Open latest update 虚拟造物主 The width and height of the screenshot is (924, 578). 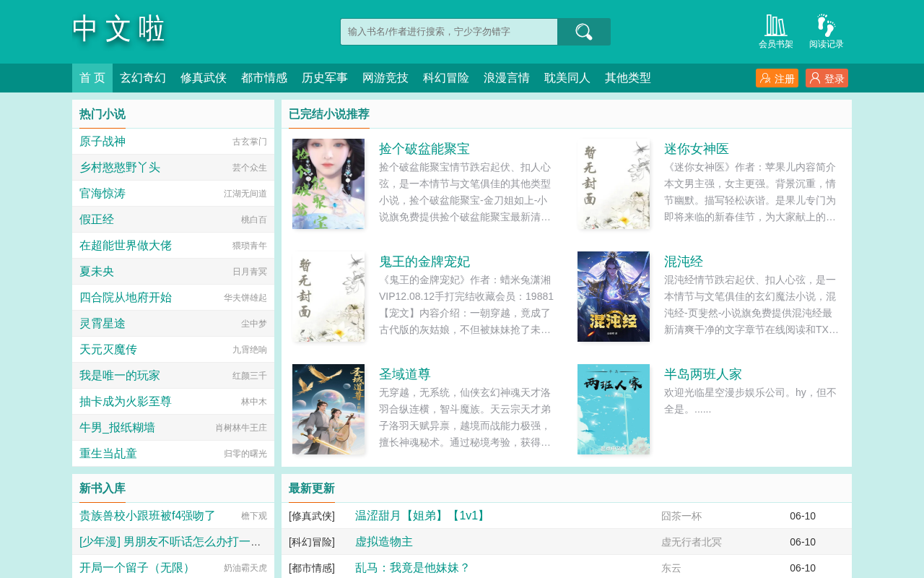point(384,542)
